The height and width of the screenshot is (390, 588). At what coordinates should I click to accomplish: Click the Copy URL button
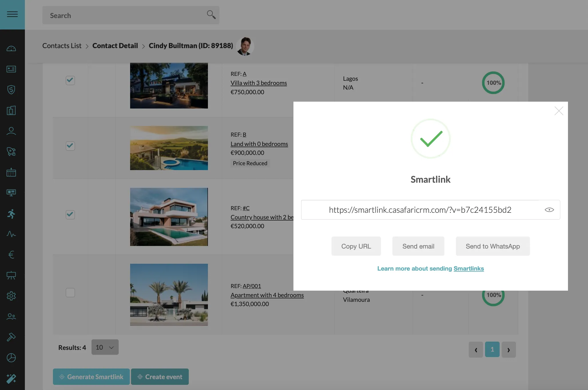356,246
